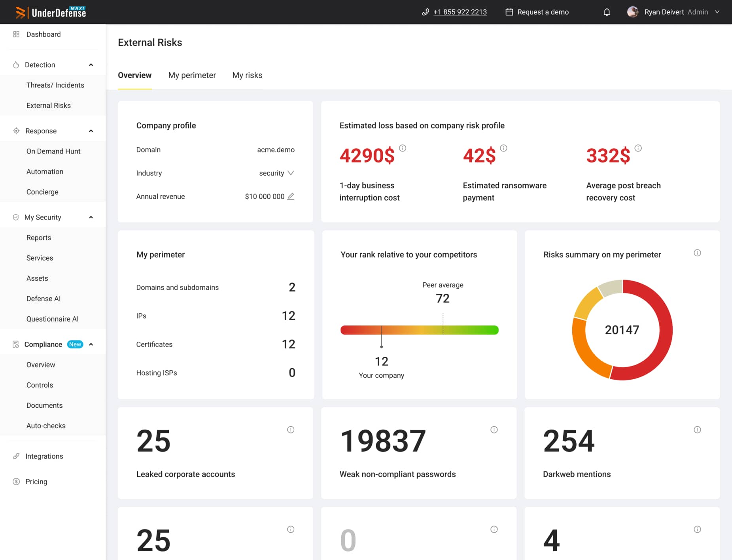Show info for the 4290$ interruption cost
This screenshot has height=560, width=732.
click(403, 148)
